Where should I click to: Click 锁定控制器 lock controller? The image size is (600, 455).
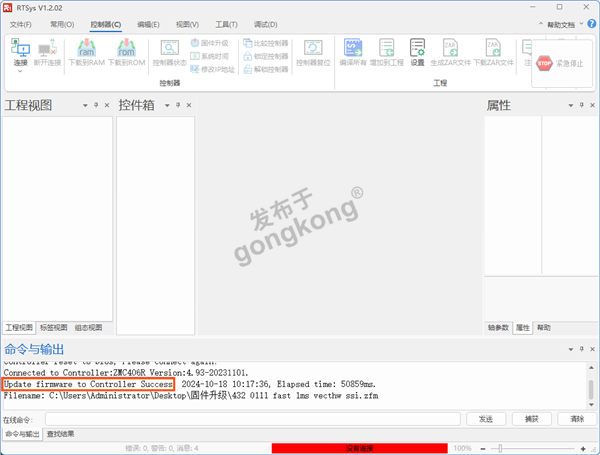[x=266, y=56]
